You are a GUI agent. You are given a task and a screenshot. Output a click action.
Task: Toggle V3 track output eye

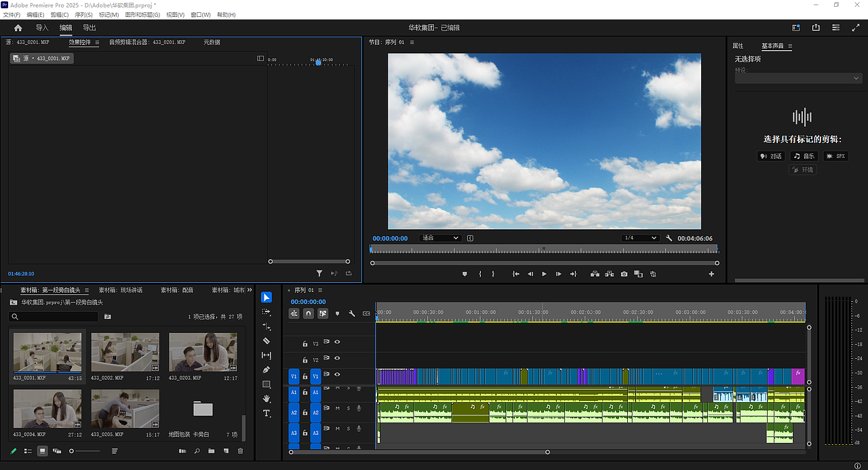pyautogui.click(x=337, y=342)
